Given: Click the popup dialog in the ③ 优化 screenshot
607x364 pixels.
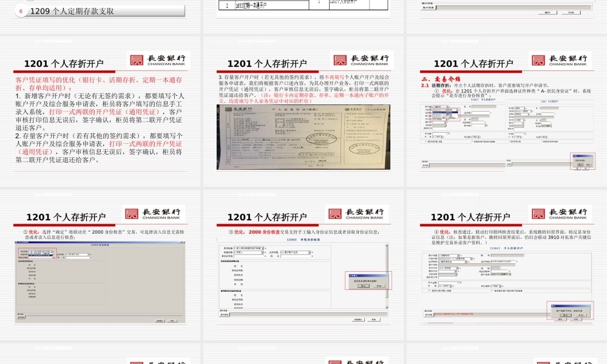Looking at the screenshot, I should point(368,280).
